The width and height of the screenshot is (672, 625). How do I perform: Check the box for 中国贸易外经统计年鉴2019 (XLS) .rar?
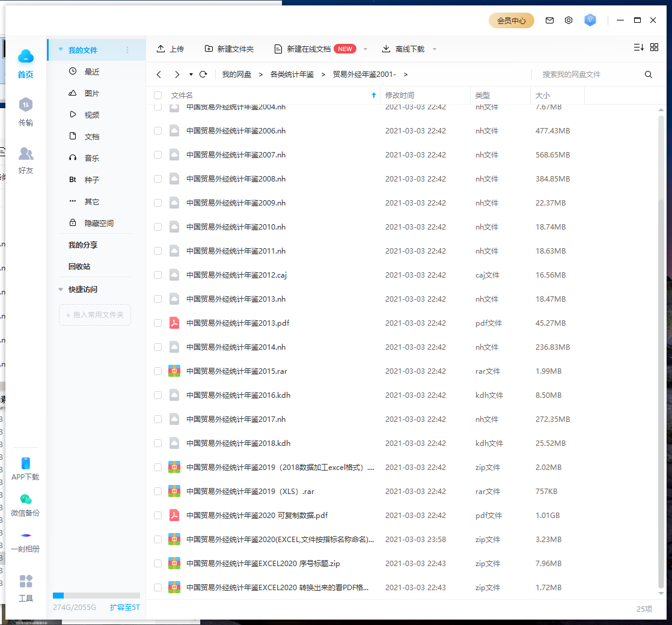[x=157, y=491]
